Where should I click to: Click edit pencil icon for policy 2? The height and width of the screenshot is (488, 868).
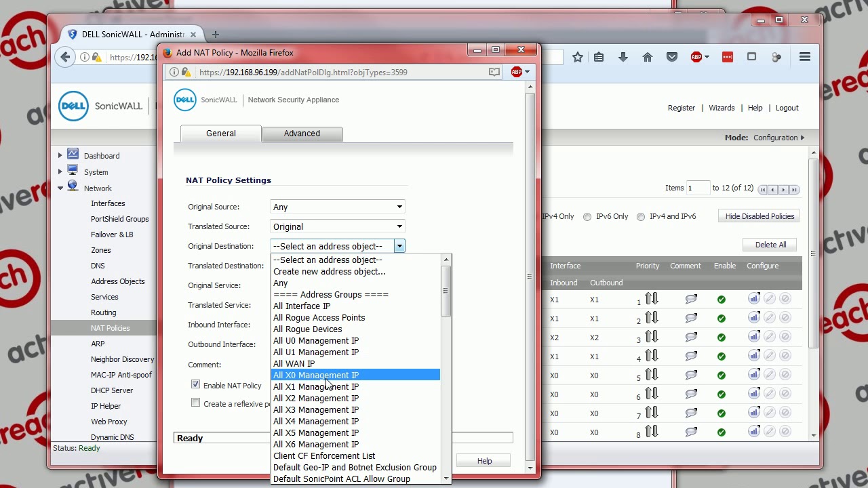pyautogui.click(x=770, y=317)
